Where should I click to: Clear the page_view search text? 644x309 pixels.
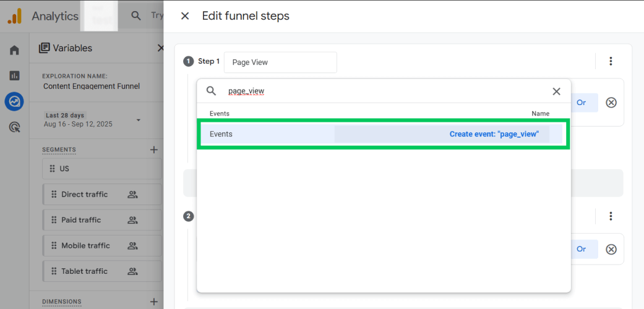[557, 91]
